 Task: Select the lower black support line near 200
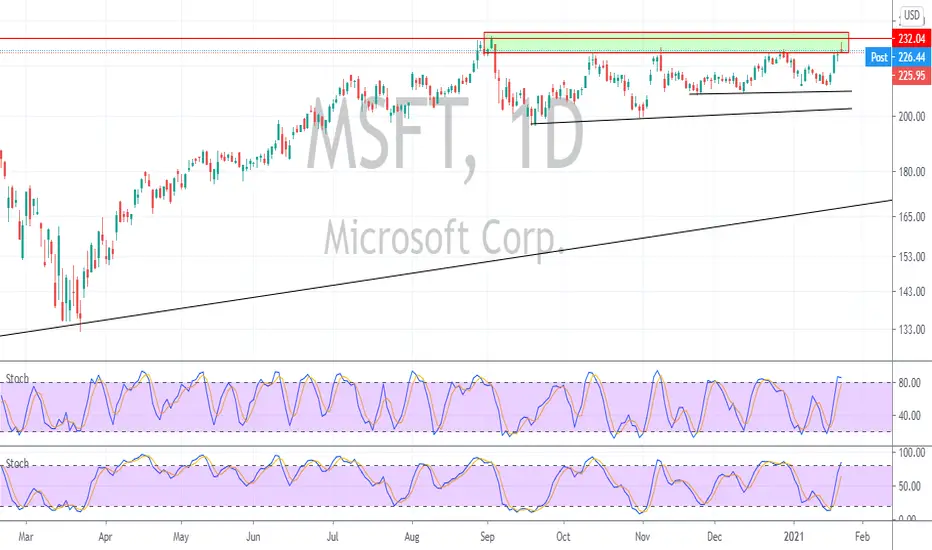(x=692, y=116)
